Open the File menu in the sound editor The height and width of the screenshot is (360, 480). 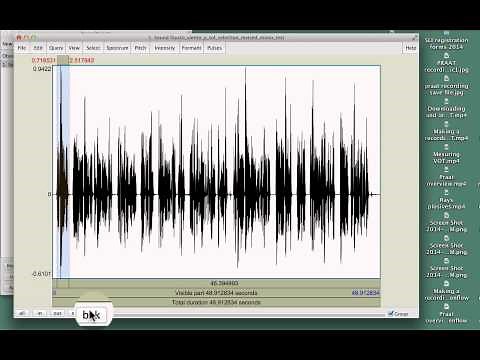(x=22, y=48)
